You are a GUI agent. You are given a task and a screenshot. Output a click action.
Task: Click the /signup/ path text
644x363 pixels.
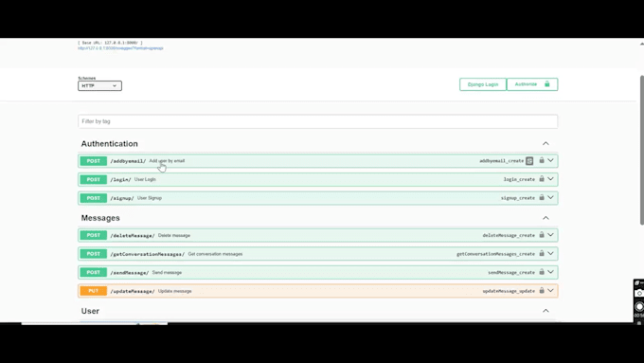122,198
